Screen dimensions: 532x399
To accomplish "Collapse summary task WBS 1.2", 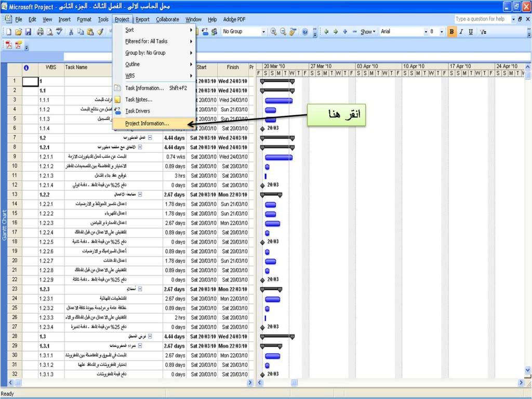I will (150, 138).
